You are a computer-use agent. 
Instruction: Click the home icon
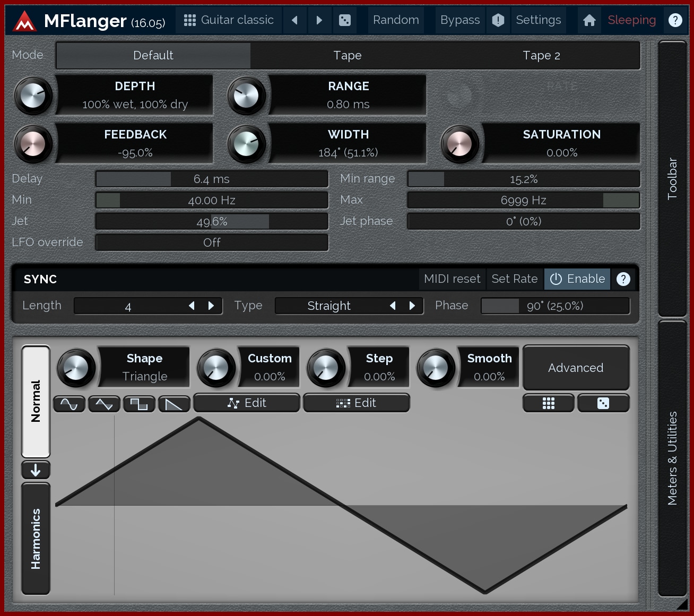[x=589, y=20]
